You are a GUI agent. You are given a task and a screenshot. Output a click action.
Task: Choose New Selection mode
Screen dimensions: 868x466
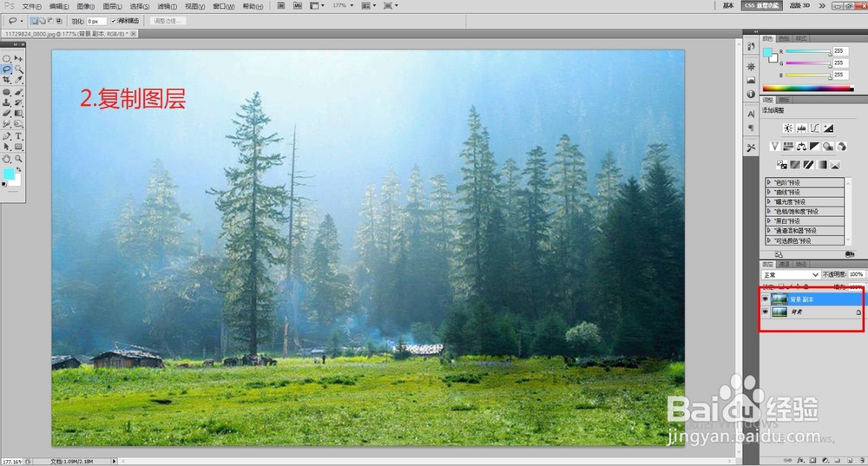[x=35, y=21]
